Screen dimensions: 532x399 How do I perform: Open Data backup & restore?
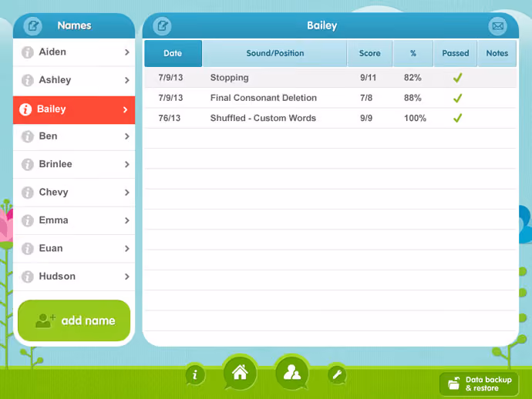[479, 384]
